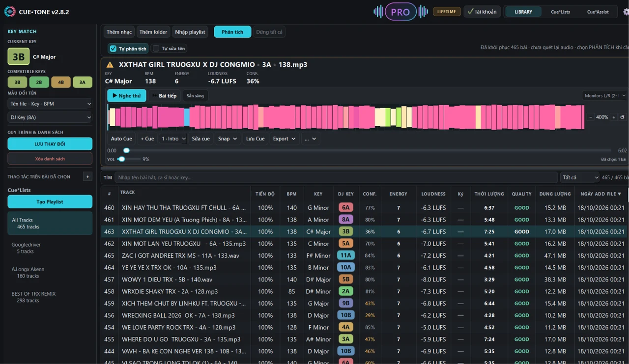Screen dimensions: 629x364
Task: Zoom in the waveform with plus button
Action: point(614,117)
